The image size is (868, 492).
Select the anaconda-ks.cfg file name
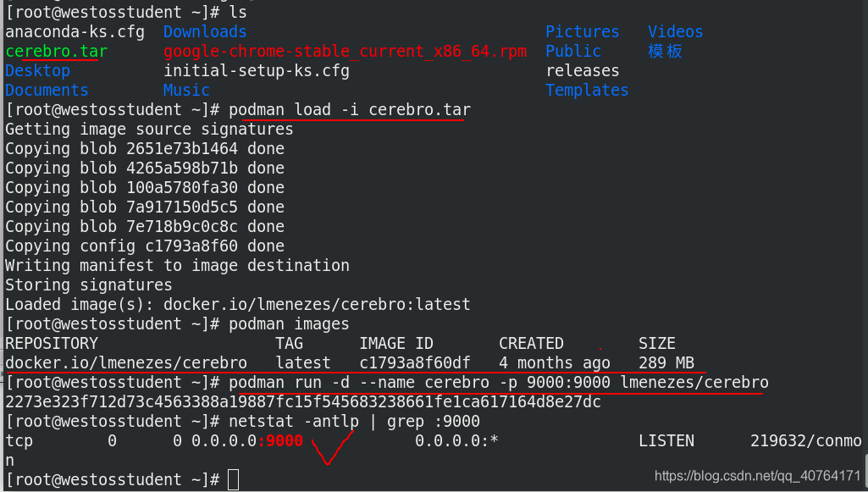tap(75, 32)
